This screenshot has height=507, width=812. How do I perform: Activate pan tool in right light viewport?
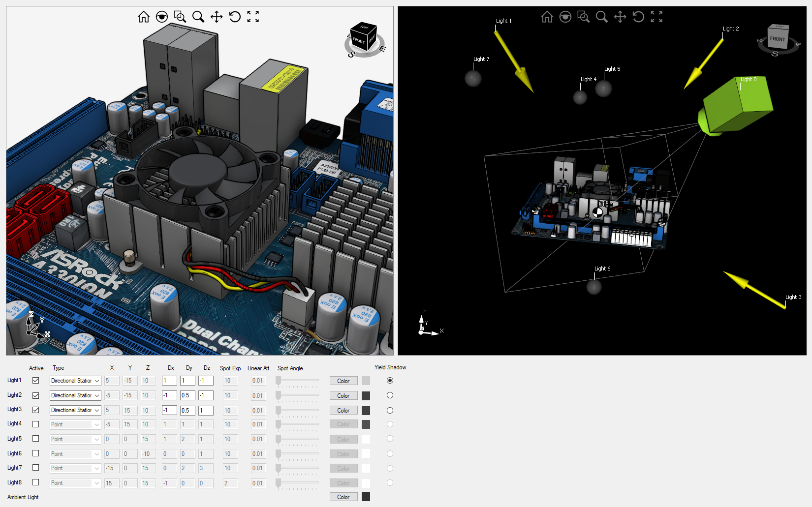tap(620, 17)
